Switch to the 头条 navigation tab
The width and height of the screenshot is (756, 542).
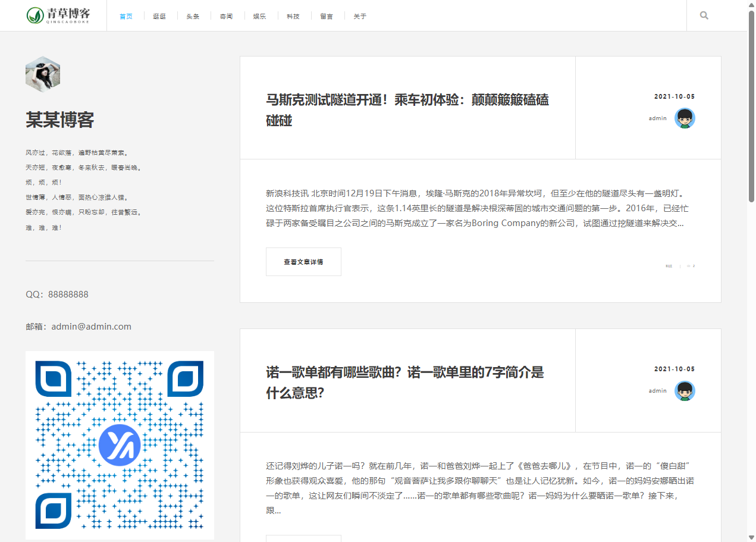(x=193, y=16)
